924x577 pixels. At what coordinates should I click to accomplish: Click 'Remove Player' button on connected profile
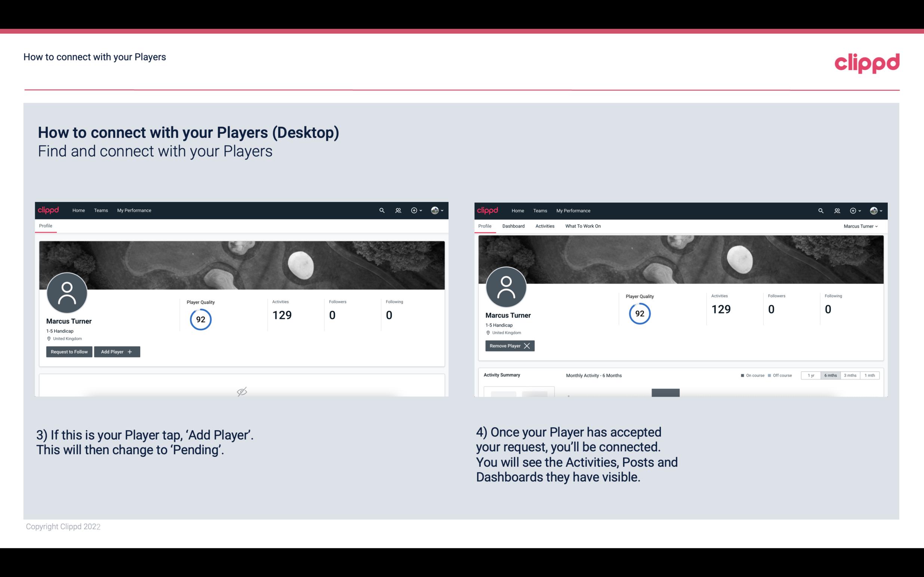tap(509, 346)
